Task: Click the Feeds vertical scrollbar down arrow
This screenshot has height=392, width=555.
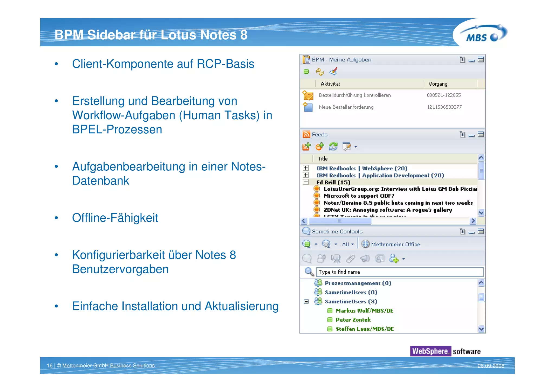Action: pos(481,213)
